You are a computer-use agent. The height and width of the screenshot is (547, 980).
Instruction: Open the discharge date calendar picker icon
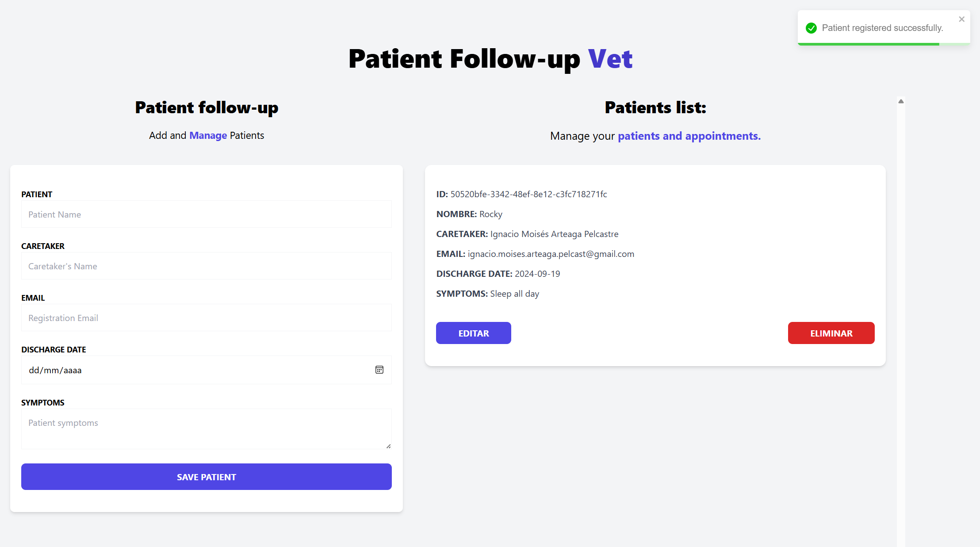click(379, 370)
